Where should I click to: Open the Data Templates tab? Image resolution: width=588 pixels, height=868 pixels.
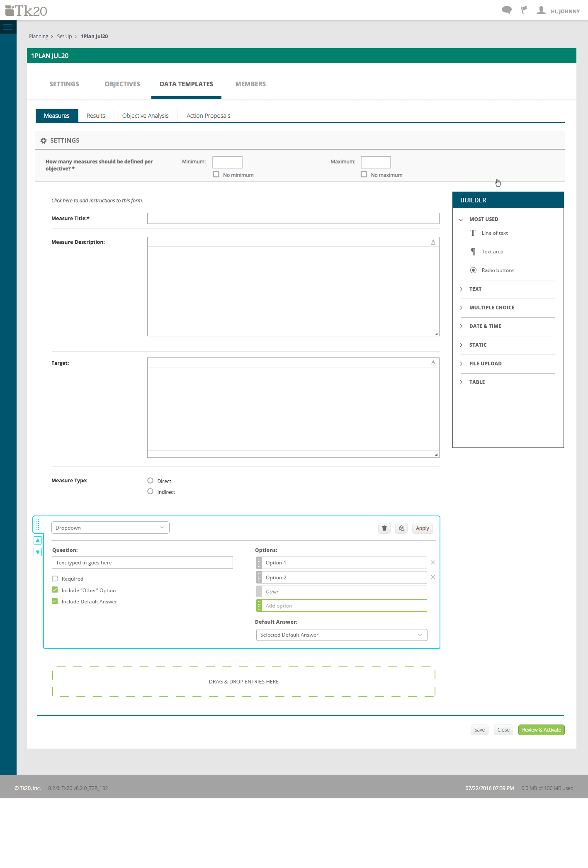coord(186,84)
